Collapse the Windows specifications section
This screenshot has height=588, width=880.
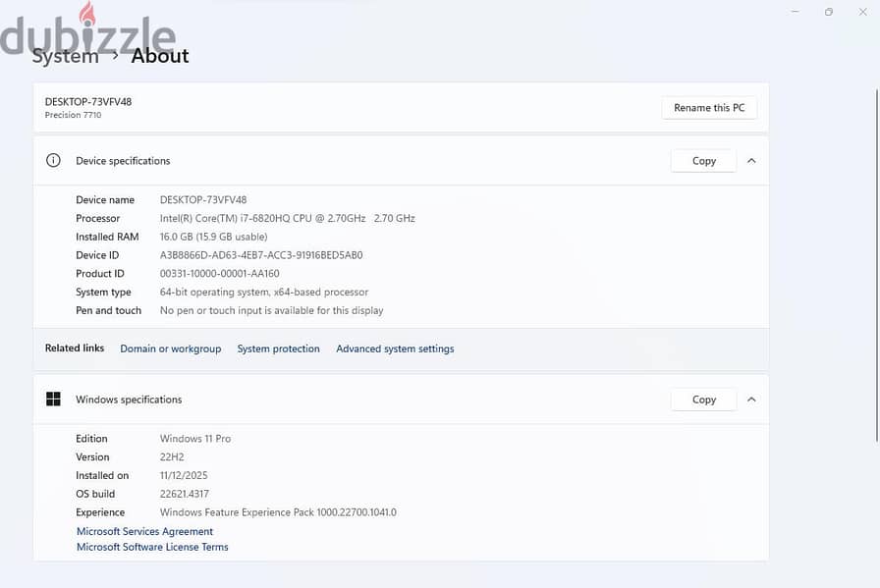[x=751, y=400]
